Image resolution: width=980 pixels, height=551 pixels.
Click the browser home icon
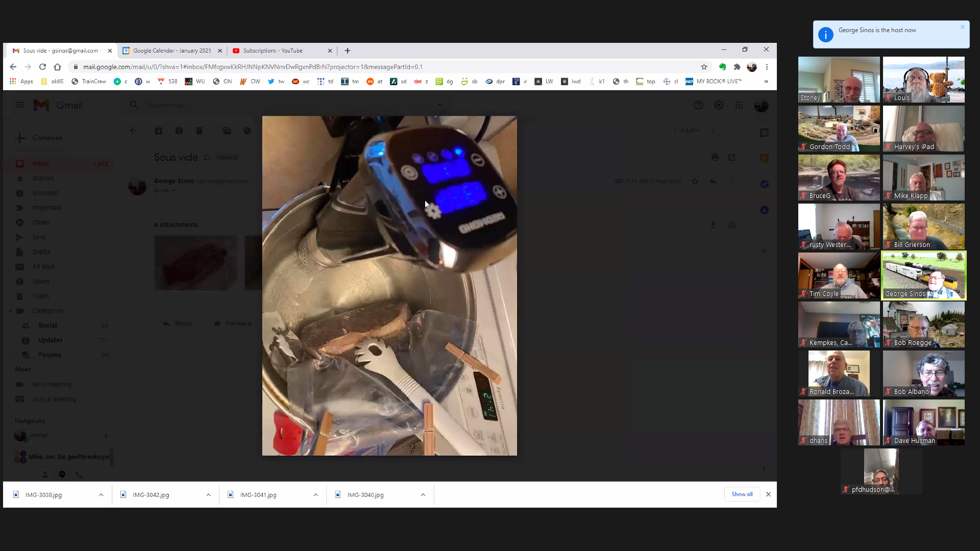pos(57,67)
